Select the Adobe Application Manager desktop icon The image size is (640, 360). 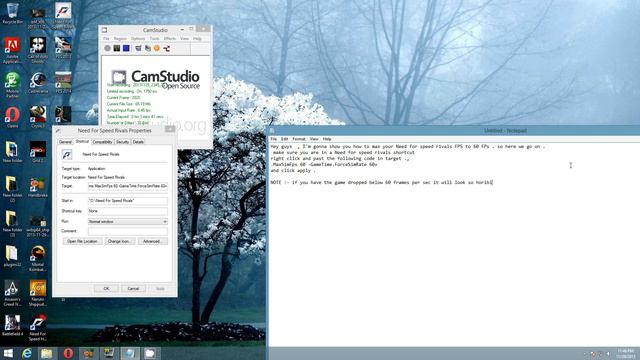[x=12, y=51]
